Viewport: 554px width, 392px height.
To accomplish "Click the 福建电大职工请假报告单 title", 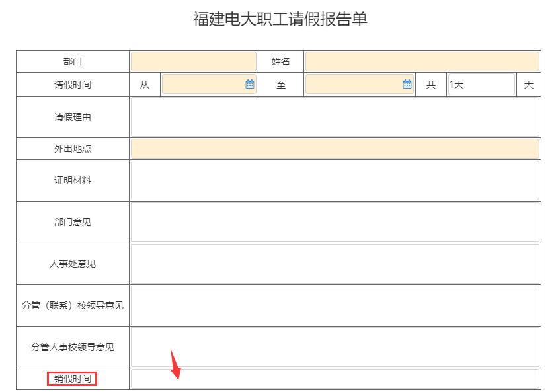I will (x=280, y=19).
